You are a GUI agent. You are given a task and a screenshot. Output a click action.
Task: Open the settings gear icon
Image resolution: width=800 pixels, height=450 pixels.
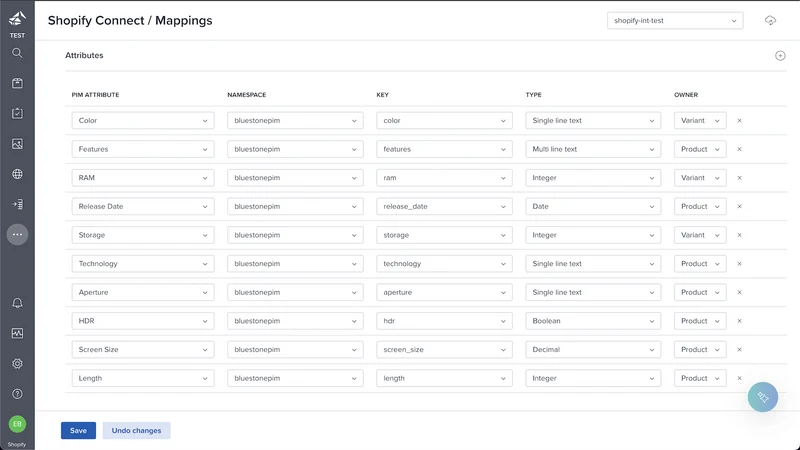coord(17,364)
